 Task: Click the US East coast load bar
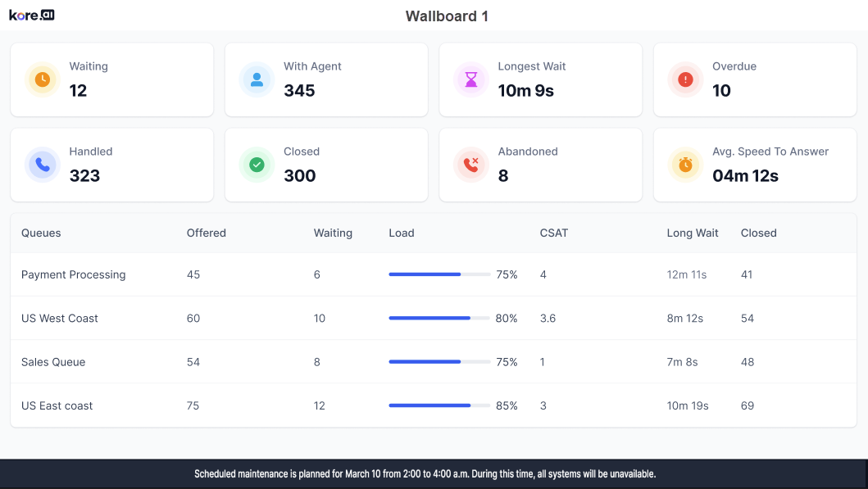tap(439, 405)
